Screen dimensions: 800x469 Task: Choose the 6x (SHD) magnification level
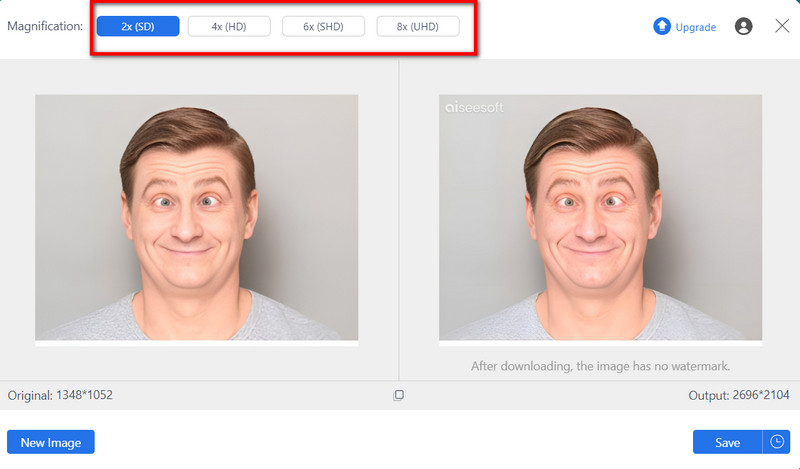[323, 27]
